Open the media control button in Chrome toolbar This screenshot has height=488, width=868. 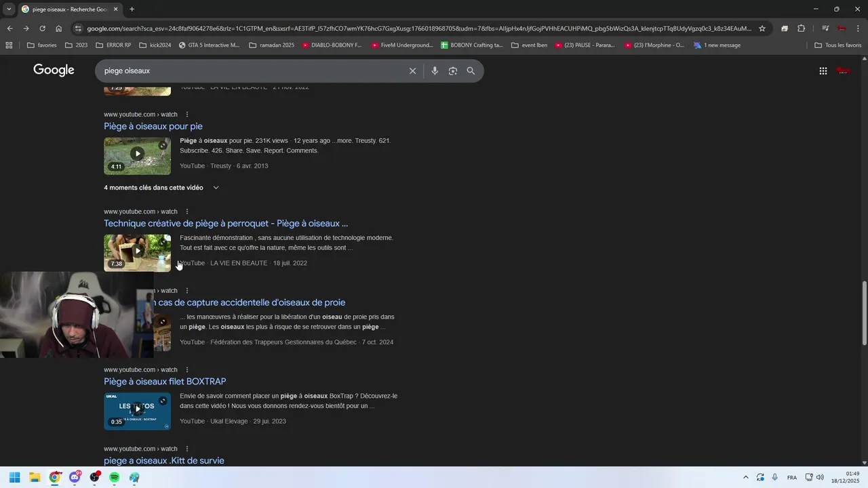pos(825,28)
